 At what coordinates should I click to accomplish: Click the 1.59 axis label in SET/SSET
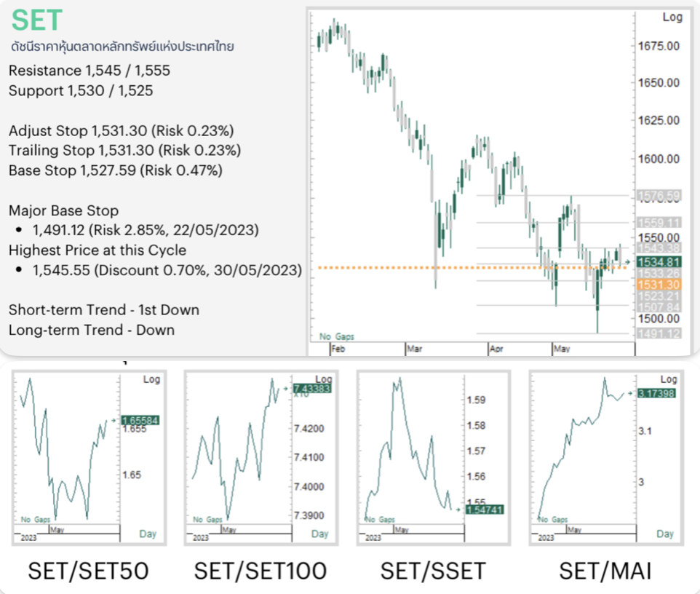[x=477, y=400]
